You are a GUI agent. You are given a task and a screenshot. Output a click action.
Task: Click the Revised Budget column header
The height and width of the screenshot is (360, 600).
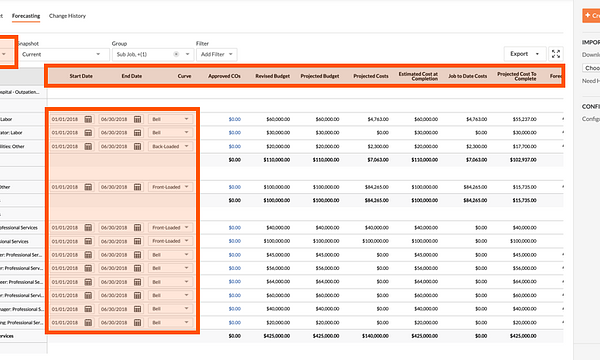[x=272, y=76]
